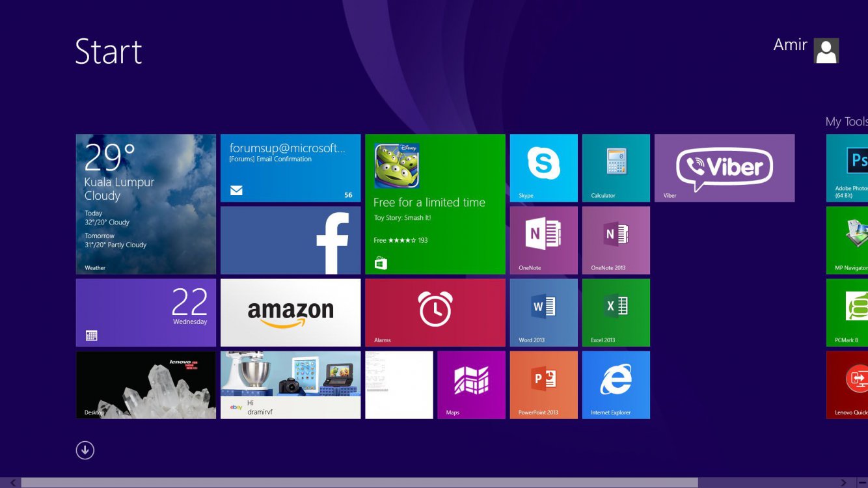Open Viber

click(724, 168)
